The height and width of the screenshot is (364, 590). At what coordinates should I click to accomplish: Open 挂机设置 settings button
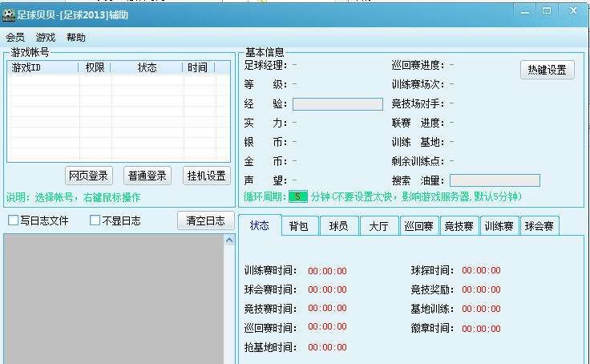point(207,176)
